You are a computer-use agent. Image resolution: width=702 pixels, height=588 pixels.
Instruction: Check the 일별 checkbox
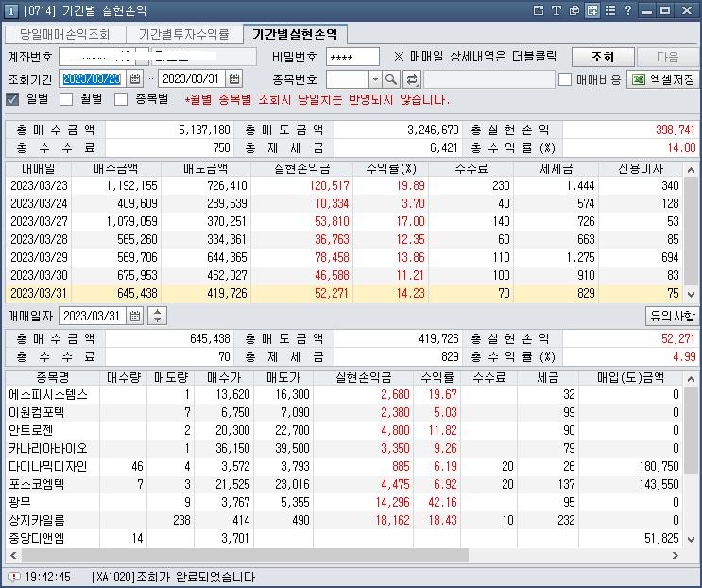point(12,99)
